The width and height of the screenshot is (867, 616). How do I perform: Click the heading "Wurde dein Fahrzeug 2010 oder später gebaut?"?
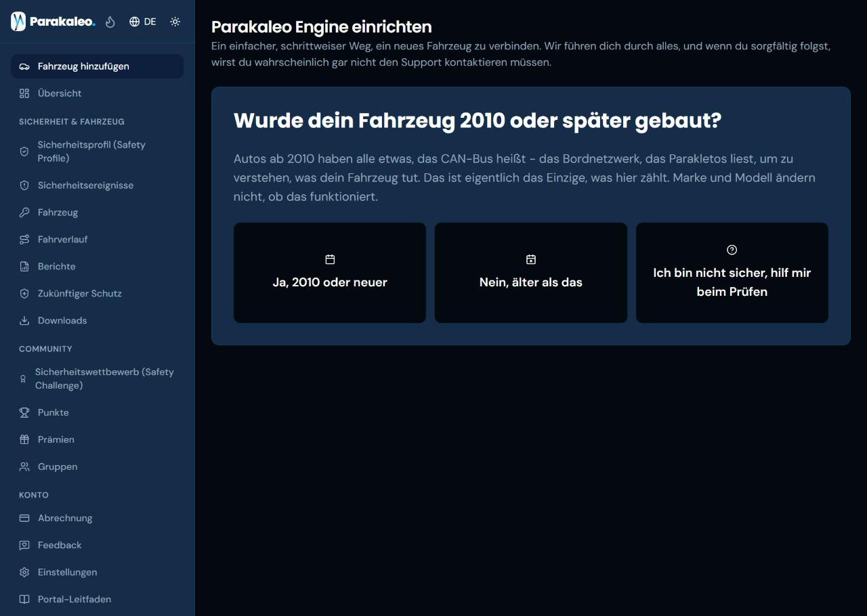tap(478, 121)
